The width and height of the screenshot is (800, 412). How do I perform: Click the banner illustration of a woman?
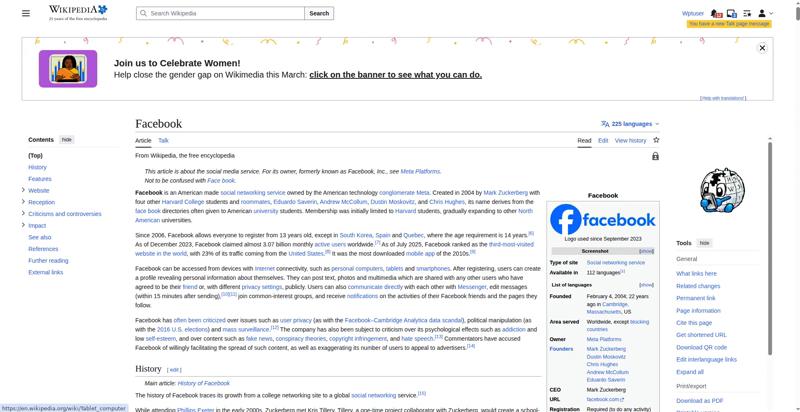coord(68,69)
